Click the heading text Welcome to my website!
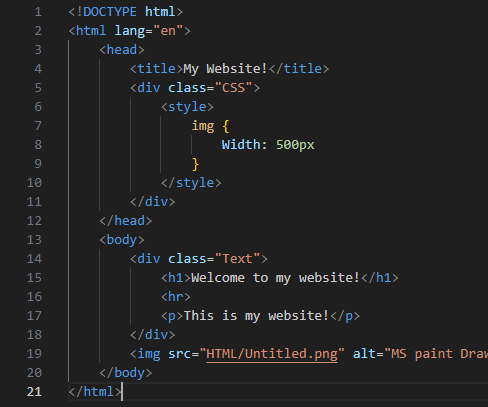The image size is (488, 407). [x=275, y=278]
